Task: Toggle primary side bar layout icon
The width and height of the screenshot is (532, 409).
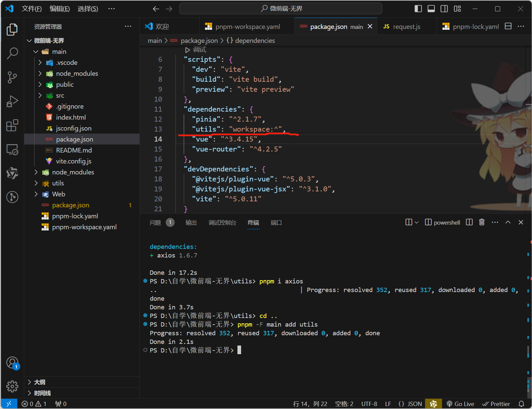Action: pyautogui.click(x=418, y=9)
